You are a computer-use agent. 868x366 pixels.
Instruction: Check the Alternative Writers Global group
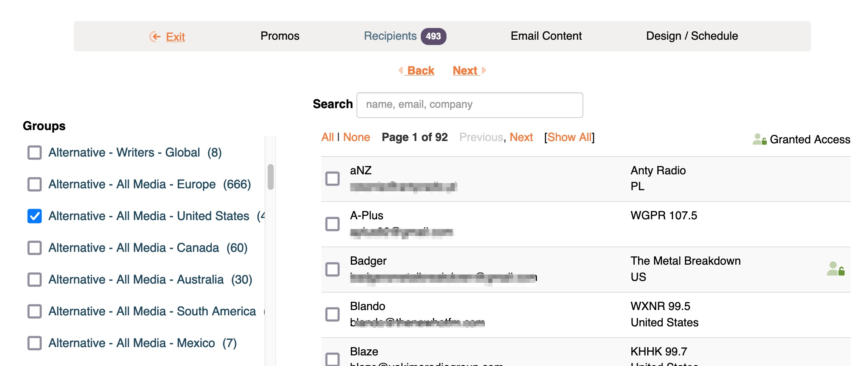(x=35, y=153)
